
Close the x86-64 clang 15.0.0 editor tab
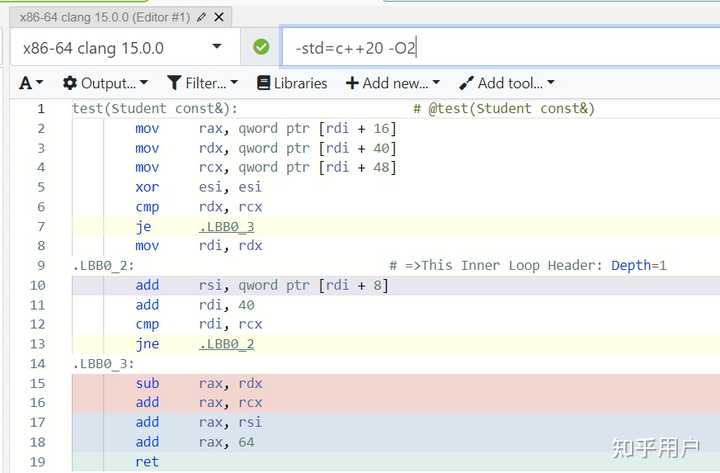pyautogui.click(x=219, y=17)
